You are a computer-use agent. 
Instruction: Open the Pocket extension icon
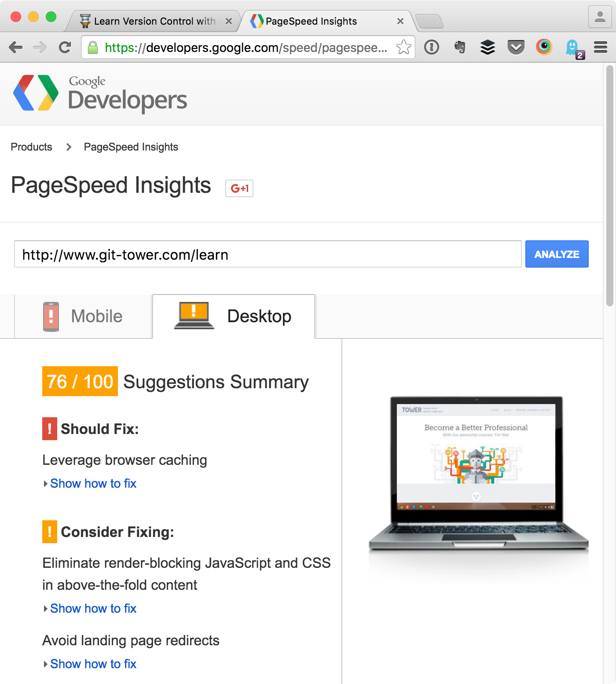point(516,47)
